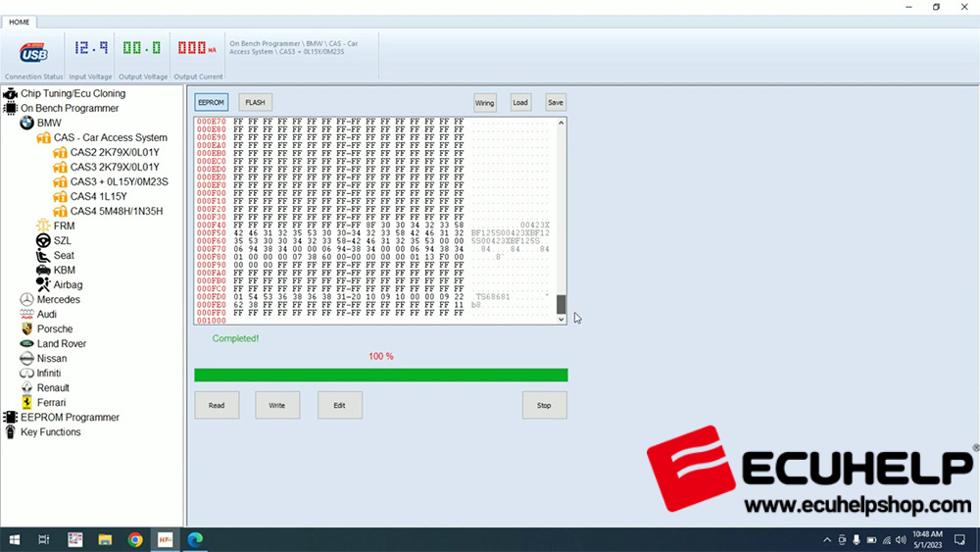Switch to the FLASH view

pos(255,103)
